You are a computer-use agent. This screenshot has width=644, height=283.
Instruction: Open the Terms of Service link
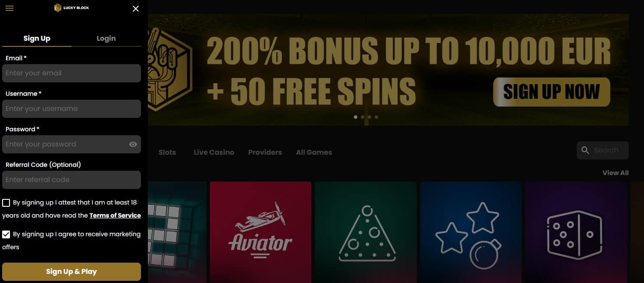115,215
